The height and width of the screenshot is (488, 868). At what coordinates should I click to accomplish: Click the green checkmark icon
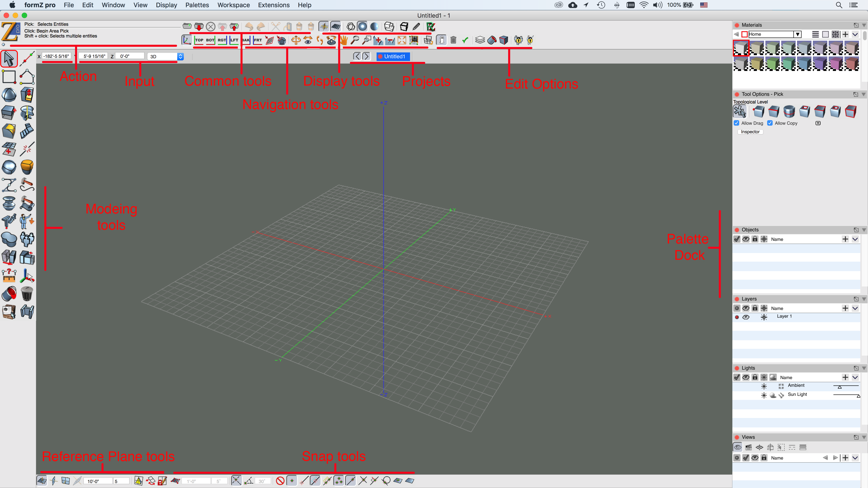[x=465, y=40]
